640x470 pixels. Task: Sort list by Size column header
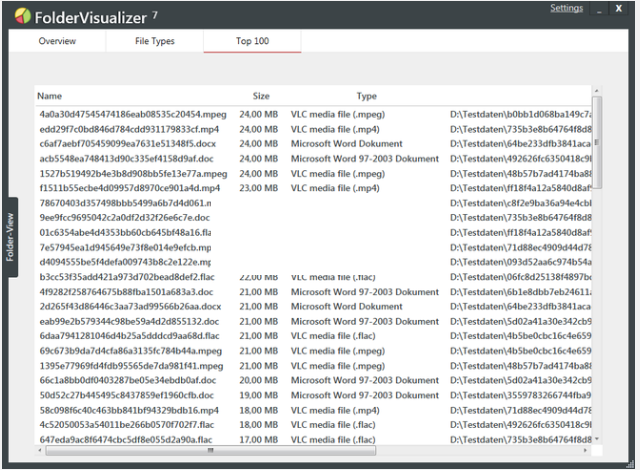pos(261,96)
